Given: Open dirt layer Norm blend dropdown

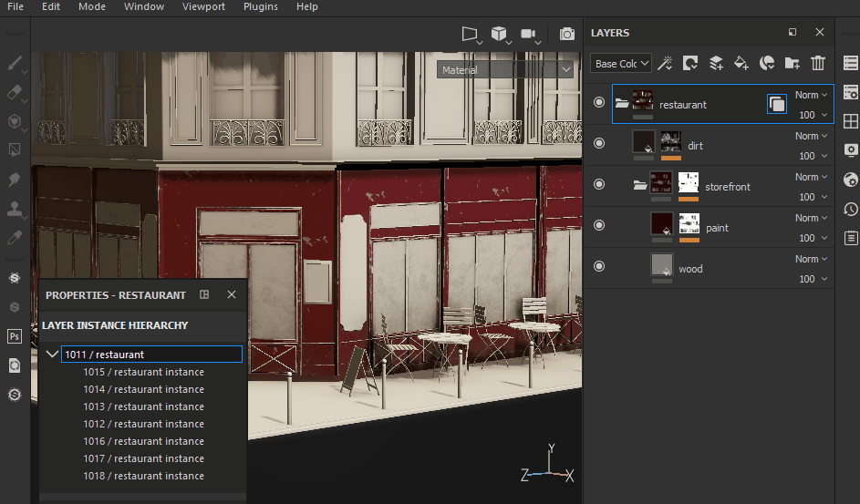Looking at the screenshot, I should 811,136.
